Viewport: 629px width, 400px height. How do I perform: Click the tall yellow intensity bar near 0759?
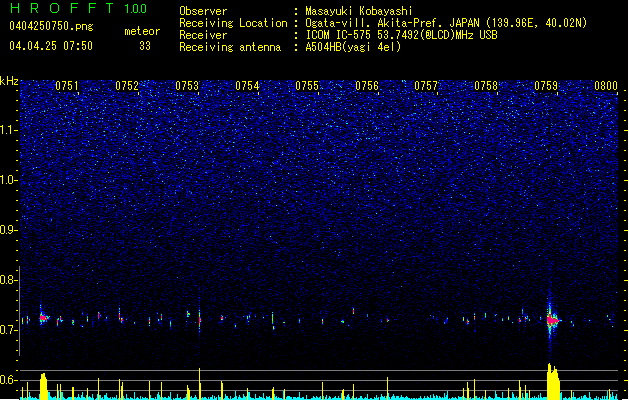553,381
